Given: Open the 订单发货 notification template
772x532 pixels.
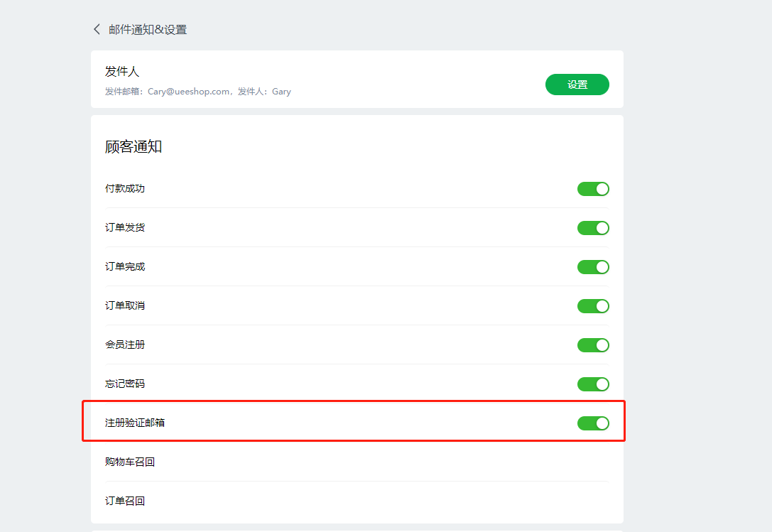Looking at the screenshot, I should (125, 227).
